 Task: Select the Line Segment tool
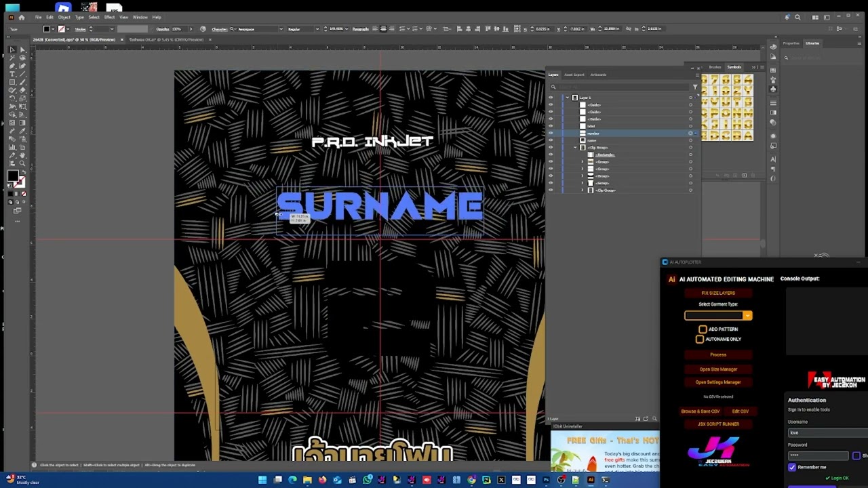click(22, 74)
